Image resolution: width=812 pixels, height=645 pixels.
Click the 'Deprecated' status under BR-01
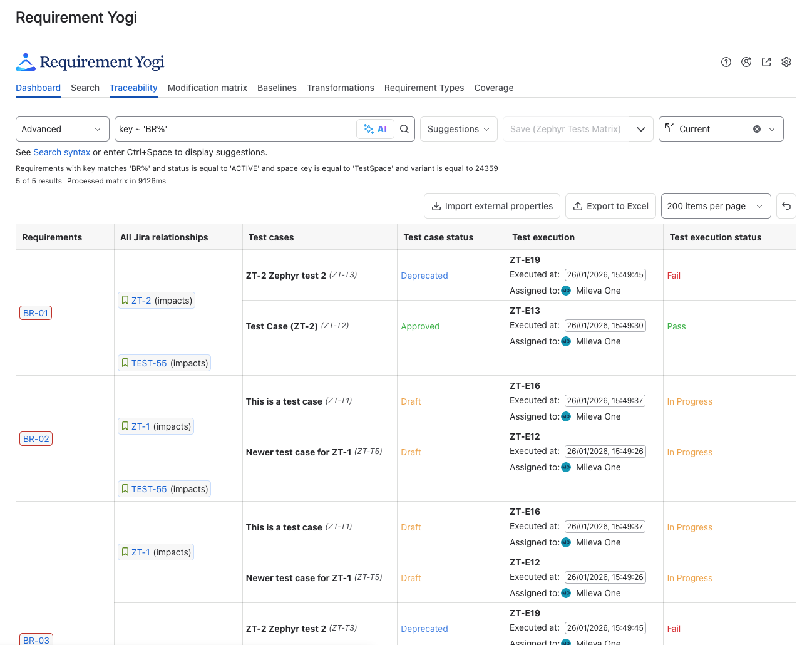click(424, 276)
